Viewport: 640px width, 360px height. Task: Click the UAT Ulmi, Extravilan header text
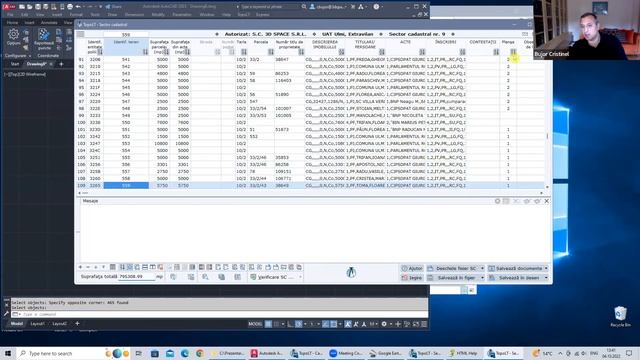click(347, 34)
